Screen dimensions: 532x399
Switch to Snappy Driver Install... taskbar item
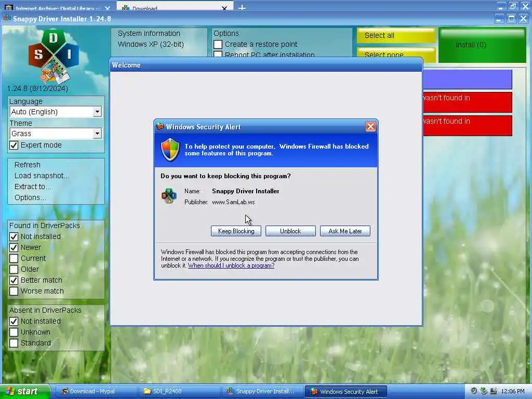click(263, 392)
